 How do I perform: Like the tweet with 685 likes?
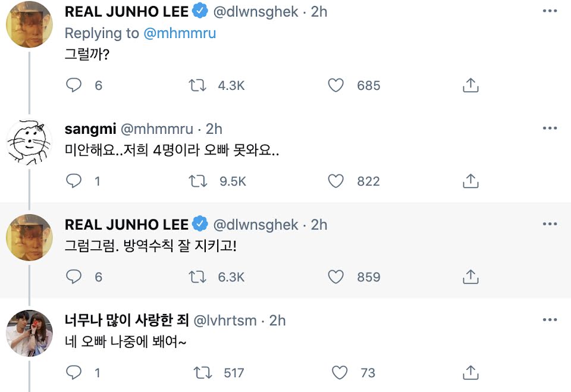(x=336, y=85)
